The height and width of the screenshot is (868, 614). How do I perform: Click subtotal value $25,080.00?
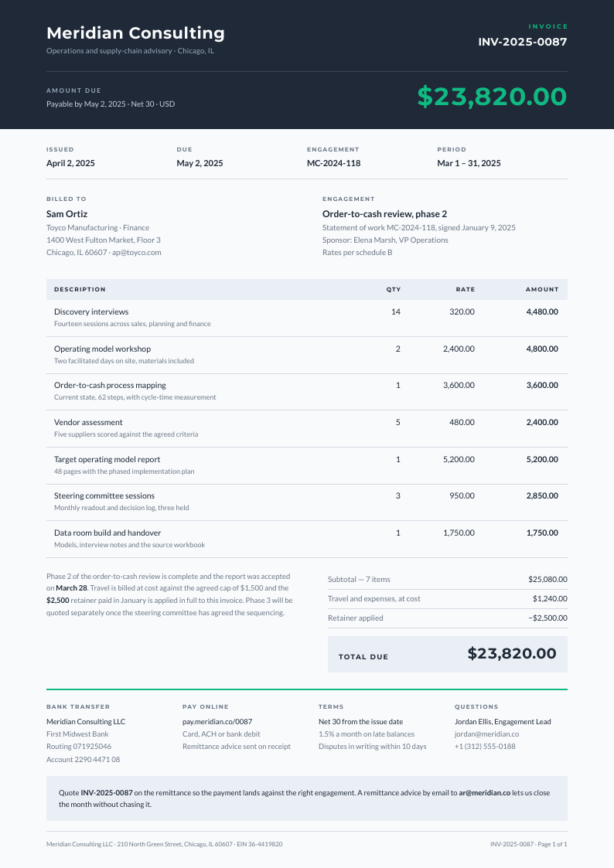point(547,580)
